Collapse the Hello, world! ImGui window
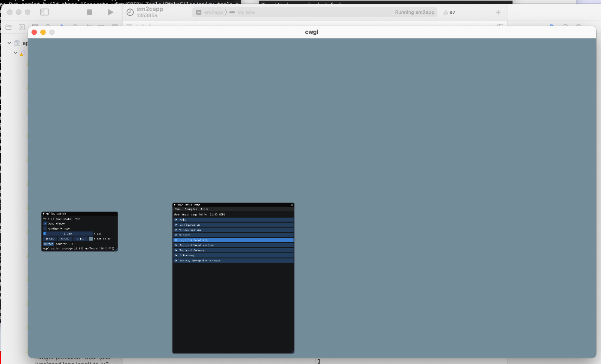The image size is (601, 364). click(x=44, y=213)
